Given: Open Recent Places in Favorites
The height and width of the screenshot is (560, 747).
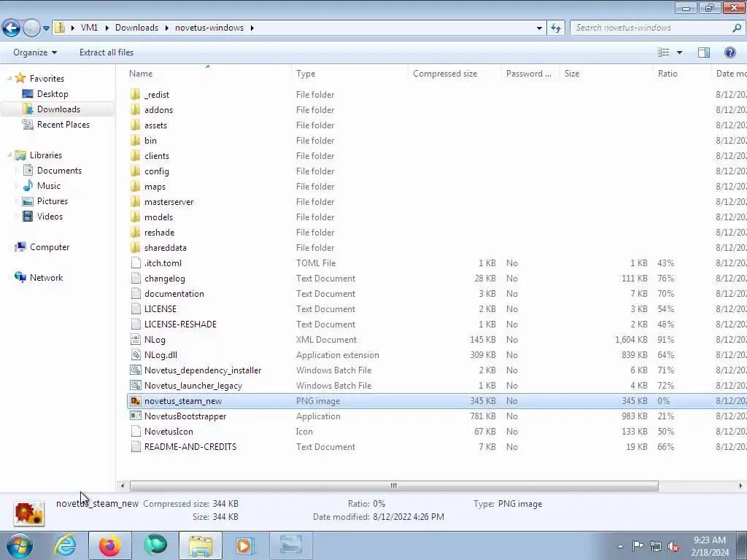Looking at the screenshot, I should [63, 124].
